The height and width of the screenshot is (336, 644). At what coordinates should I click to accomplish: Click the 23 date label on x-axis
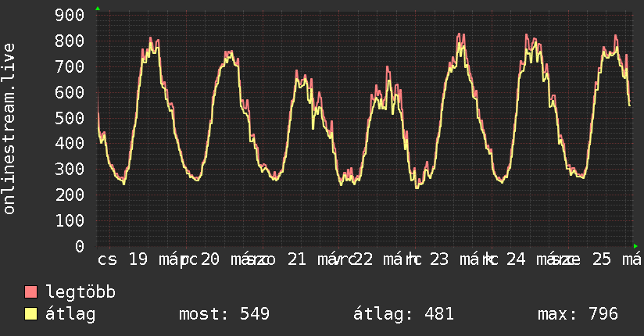pyautogui.click(x=439, y=259)
